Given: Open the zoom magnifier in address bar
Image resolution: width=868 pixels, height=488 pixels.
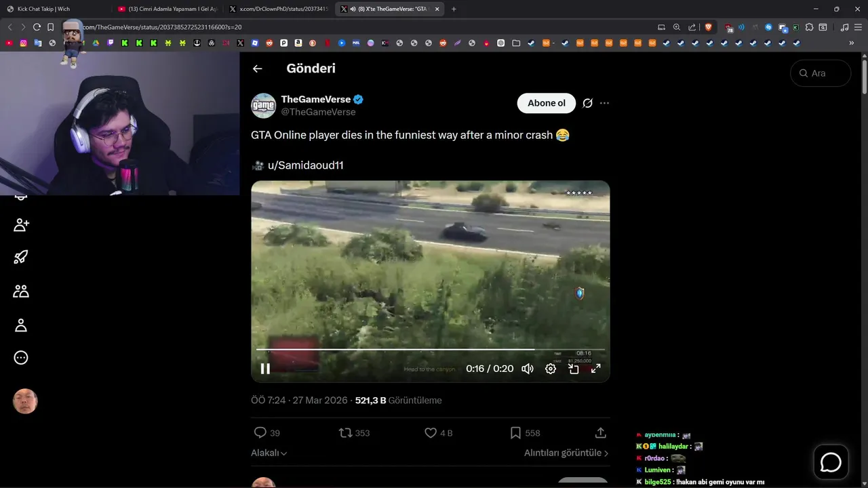Looking at the screenshot, I should [x=677, y=27].
